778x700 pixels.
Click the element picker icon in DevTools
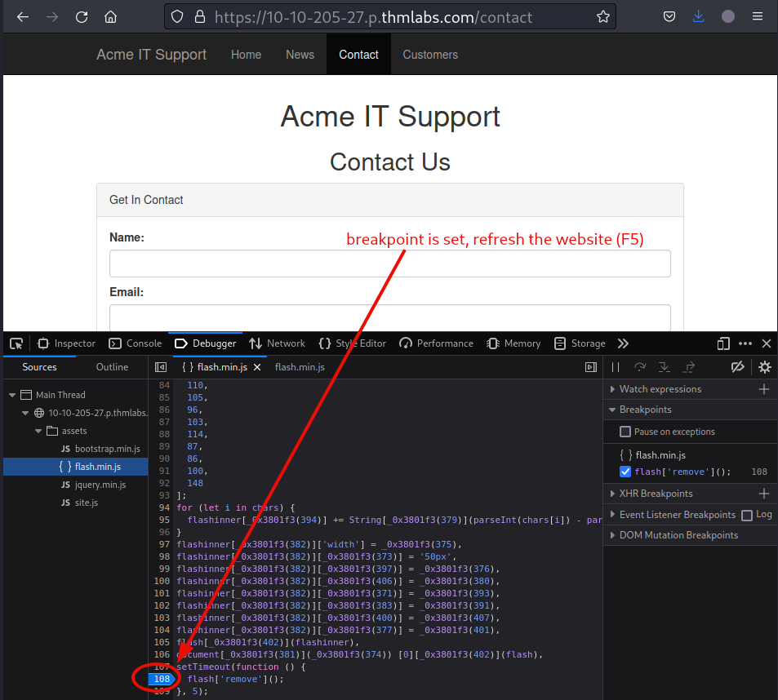[16, 343]
